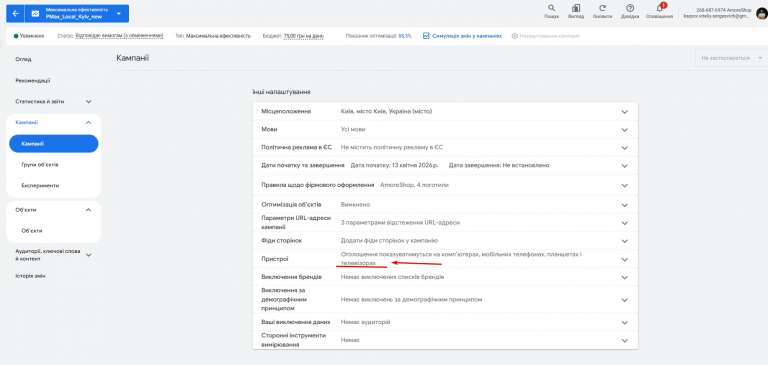Image resolution: width=768 pixels, height=365 pixels.
Task: Click the gear icon beside Налаштування кампанії
Action: tap(515, 36)
